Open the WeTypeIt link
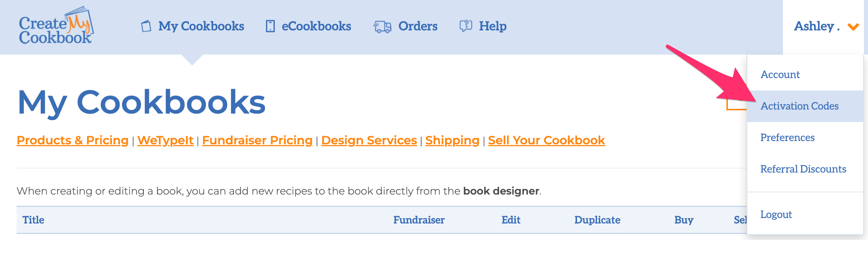Viewport: 868px width, 255px height. 165,140
